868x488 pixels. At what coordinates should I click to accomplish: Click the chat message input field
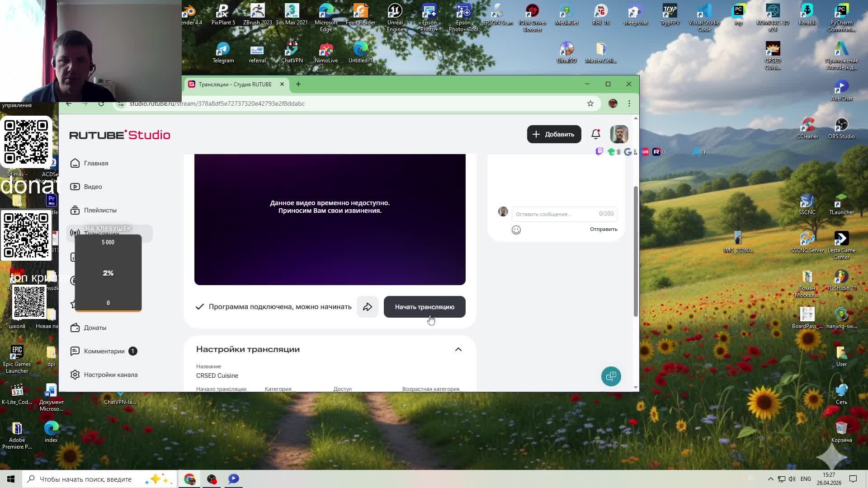(x=555, y=214)
